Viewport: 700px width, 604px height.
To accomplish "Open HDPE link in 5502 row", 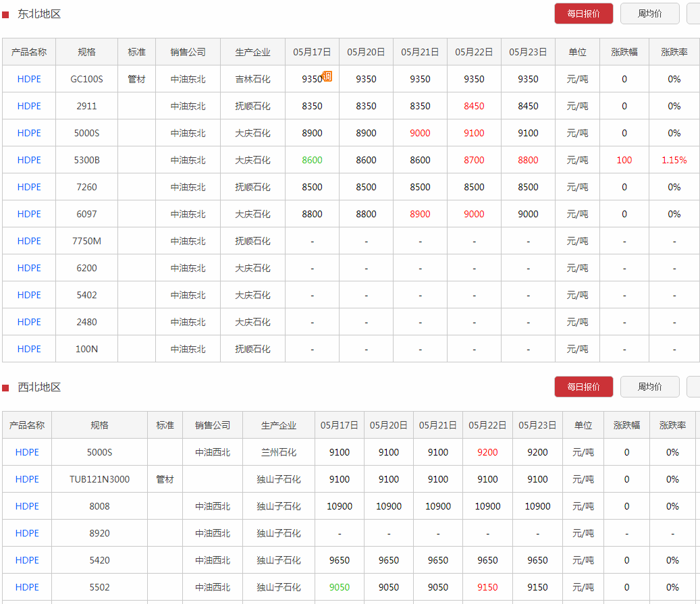I will tap(27, 588).
